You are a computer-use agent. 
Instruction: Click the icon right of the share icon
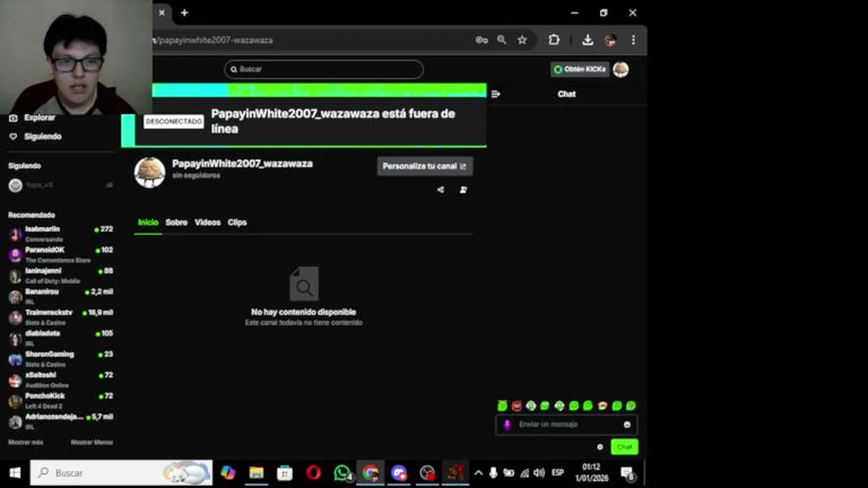pos(463,190)
